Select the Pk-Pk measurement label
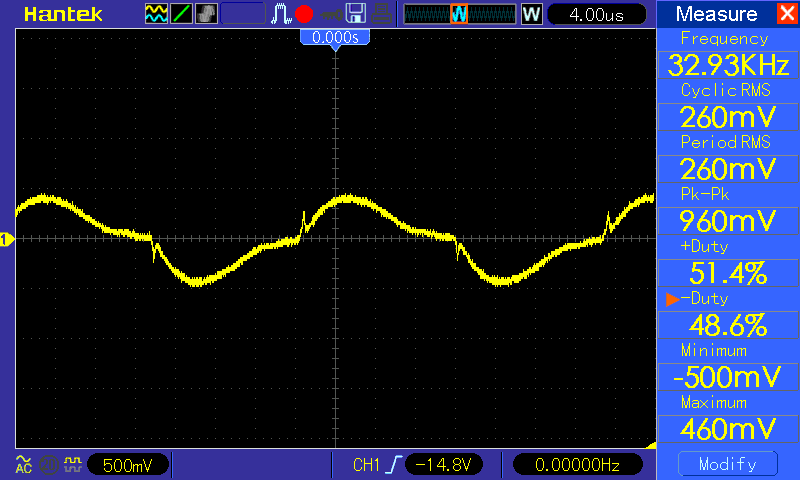Viewport: 800px width, 480px height. 705,194
